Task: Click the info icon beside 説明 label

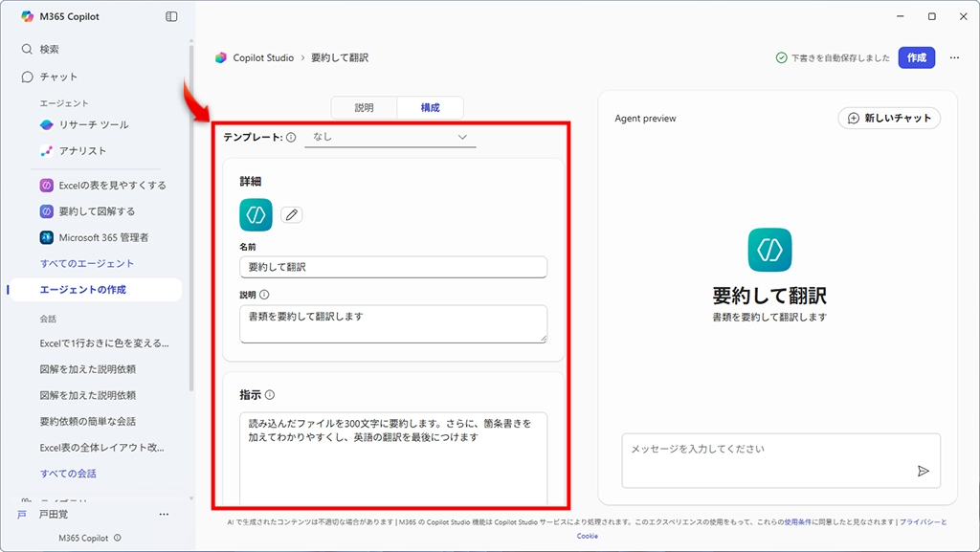Action: click(x=264, y=295)
